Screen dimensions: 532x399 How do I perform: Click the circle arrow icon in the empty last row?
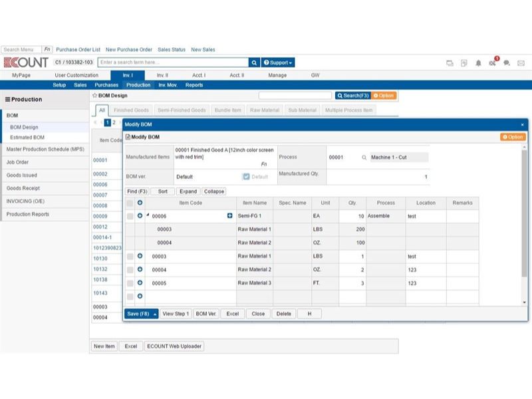point(140,296)
